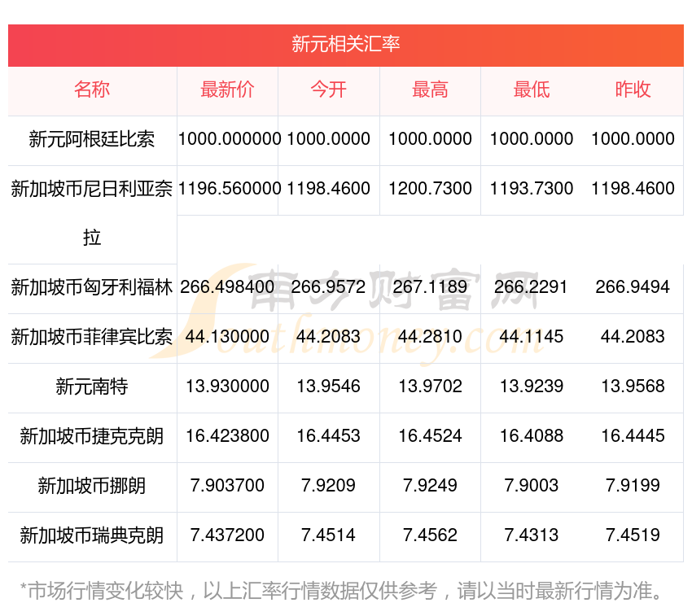Click latest price 1000.000000

[x=230, y=139]
